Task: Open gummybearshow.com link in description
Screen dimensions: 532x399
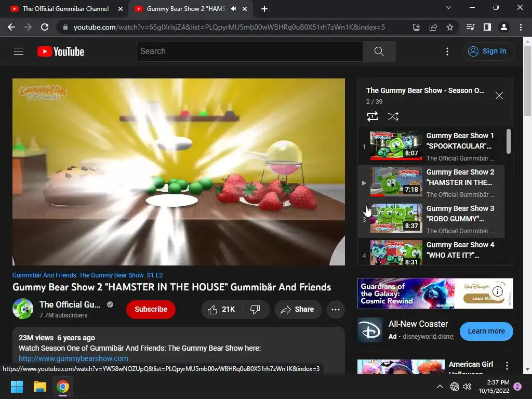Action: point(73,358)
